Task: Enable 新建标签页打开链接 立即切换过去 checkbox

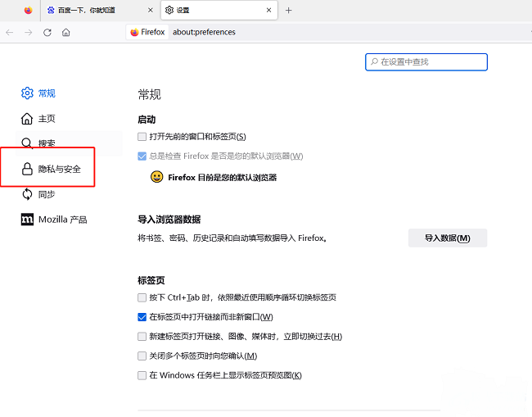Action: point(142,337)
